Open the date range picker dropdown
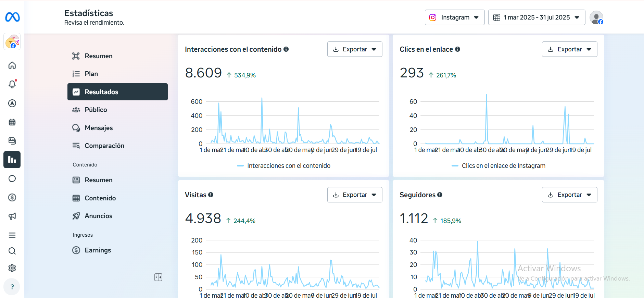Screen dimensions: 644x298 point(536,17)
